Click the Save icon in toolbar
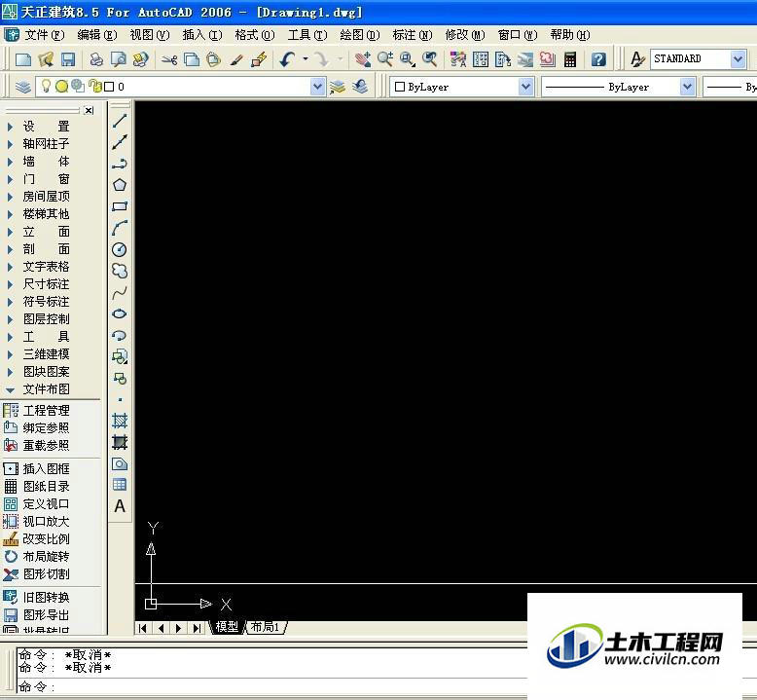This screenshot has height=700, width=757. click(x=68, y=59)
